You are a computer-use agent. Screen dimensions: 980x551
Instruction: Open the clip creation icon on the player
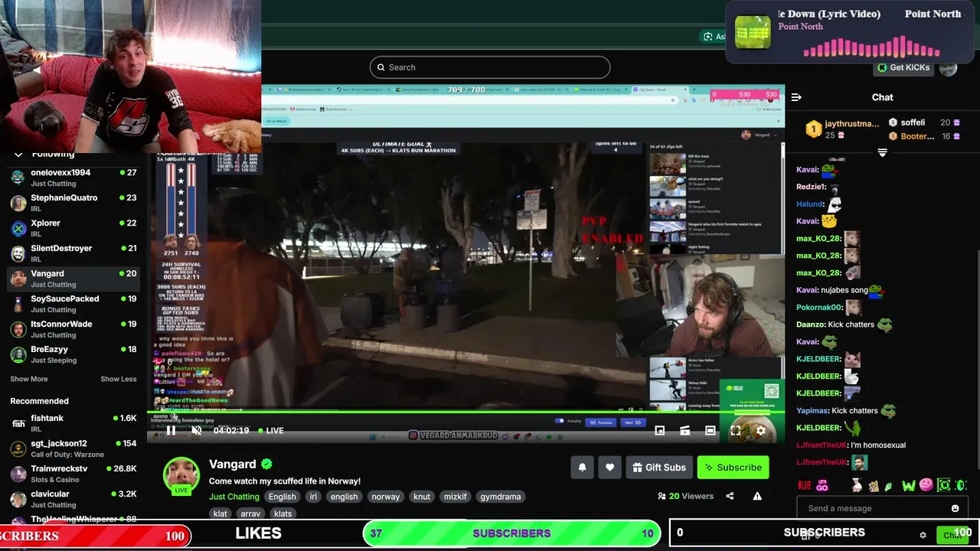pos(685,431)
